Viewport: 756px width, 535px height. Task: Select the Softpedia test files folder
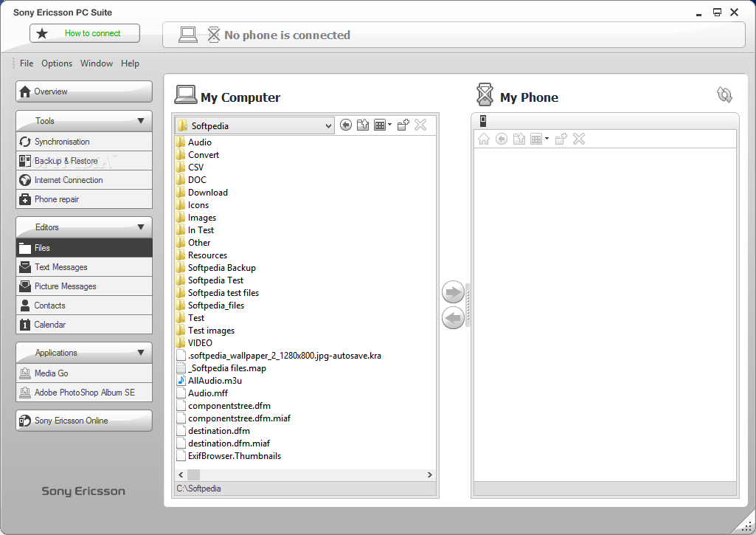[218, 293]
